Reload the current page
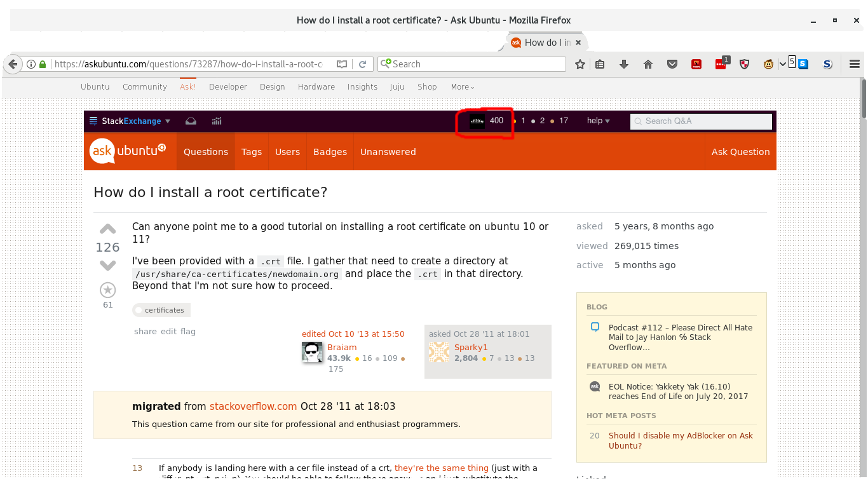Screen dimensions: 868x488 pyautogui.click(x=362, y=64)
